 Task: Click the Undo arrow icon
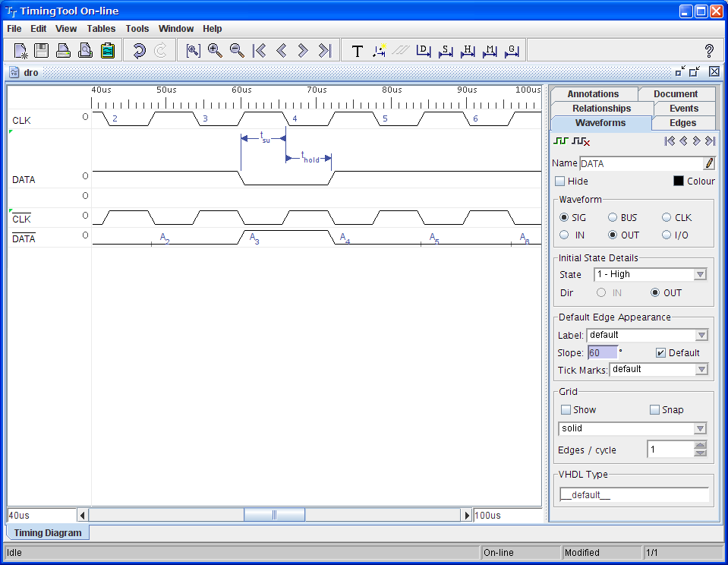tap(138, 51)
